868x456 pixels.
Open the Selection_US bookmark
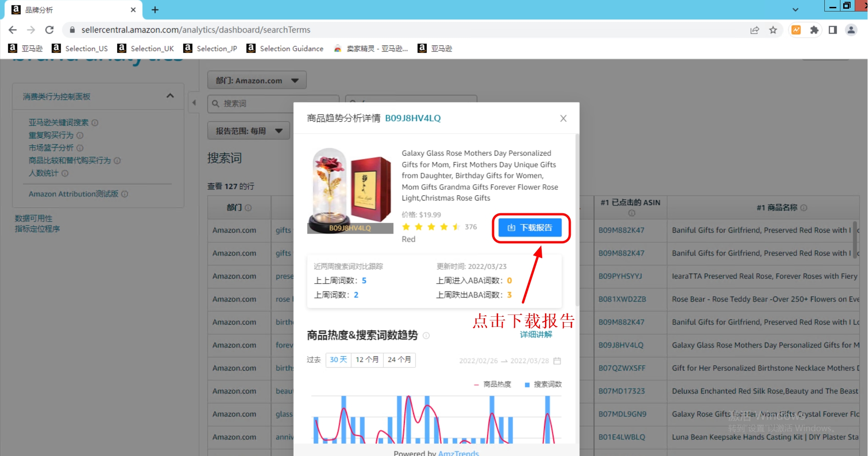[x=85, y=48]
